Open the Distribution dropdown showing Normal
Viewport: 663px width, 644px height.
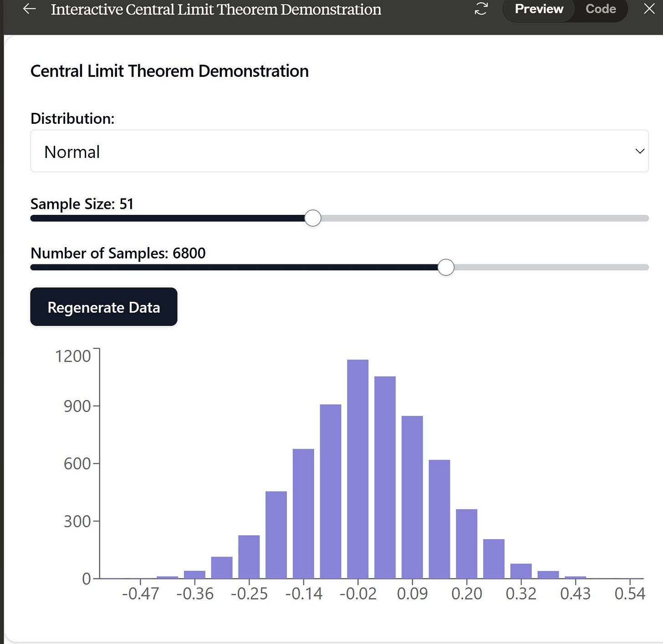click(339, 151)
